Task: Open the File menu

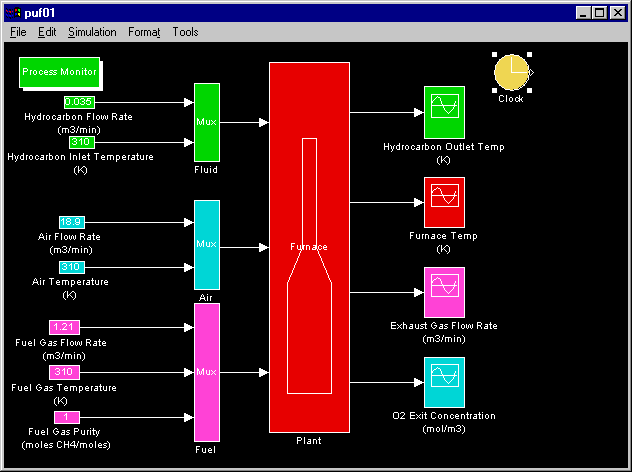Action: (x=18, y=32)
